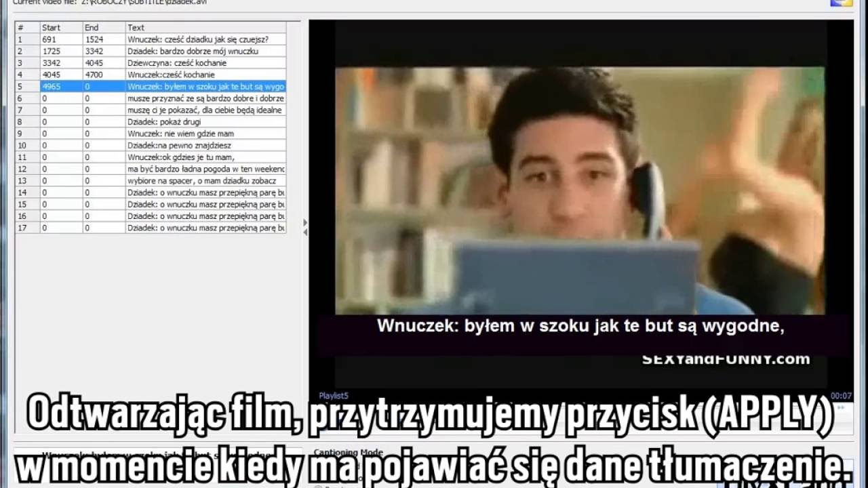The height and width of the screenshot is (488, 868).
Task: Click the Text column header
Action: click(x=205, y=28)
